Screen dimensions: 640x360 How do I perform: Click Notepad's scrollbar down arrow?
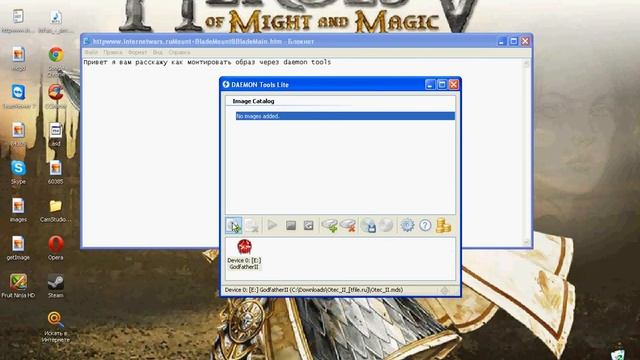coord(526,242)
